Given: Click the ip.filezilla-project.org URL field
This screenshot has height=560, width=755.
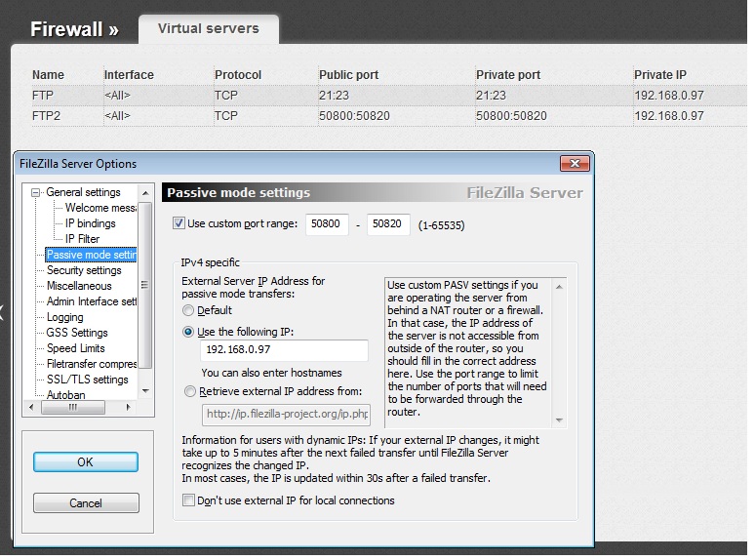Looking at the screenshot, I should point(286,415).
